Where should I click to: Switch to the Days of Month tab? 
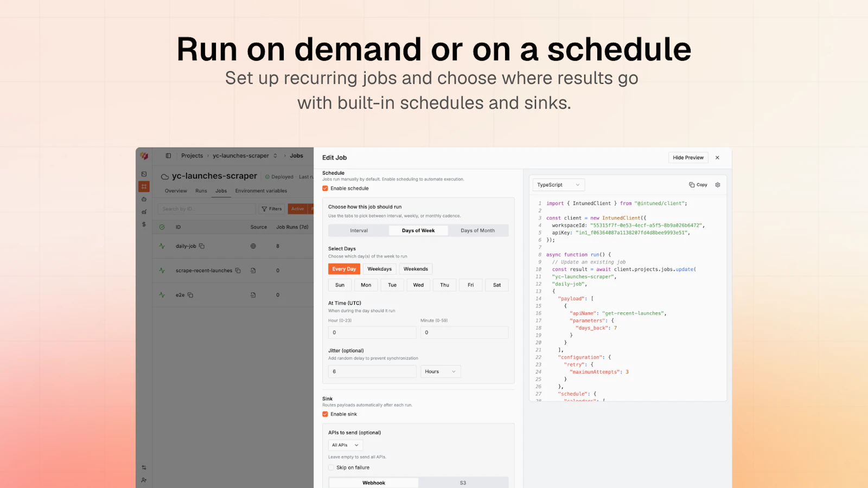click(478, 230)
